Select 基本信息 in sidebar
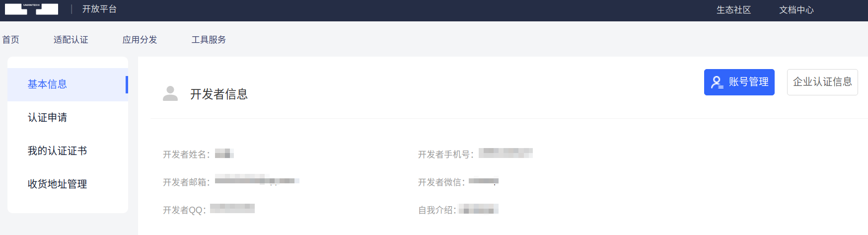The image size is (868, 235). coord(68,84)
